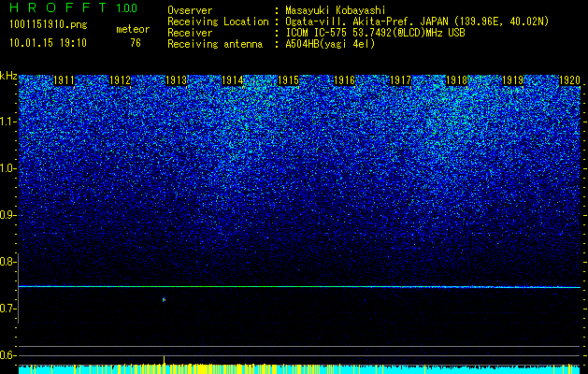Click the 1919 time marker
This screenshot has width=588, height=374.
click(513, 80)
